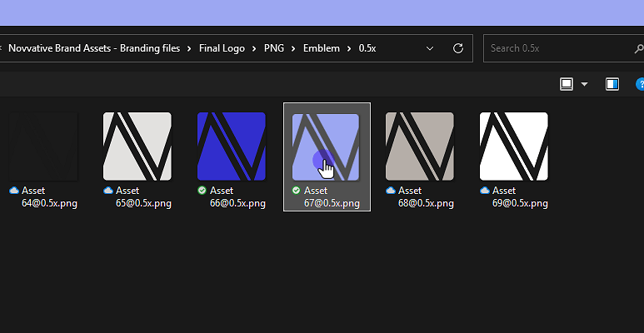Expand the view layout dropdown arrow
The height and width of the screenshot is (333, 644).
pyautogui.click(x=585, y=85)
